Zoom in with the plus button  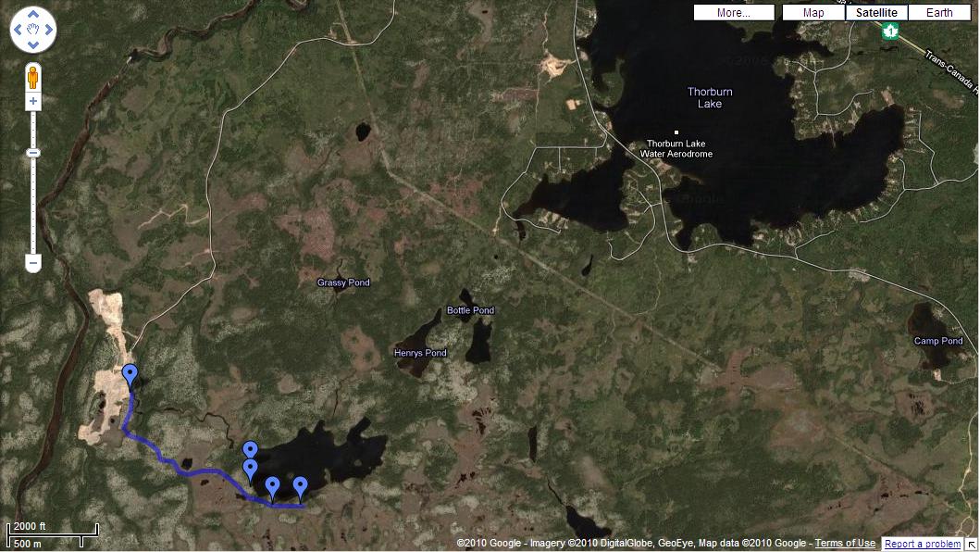pyautogui.click(x=33, y=101)
